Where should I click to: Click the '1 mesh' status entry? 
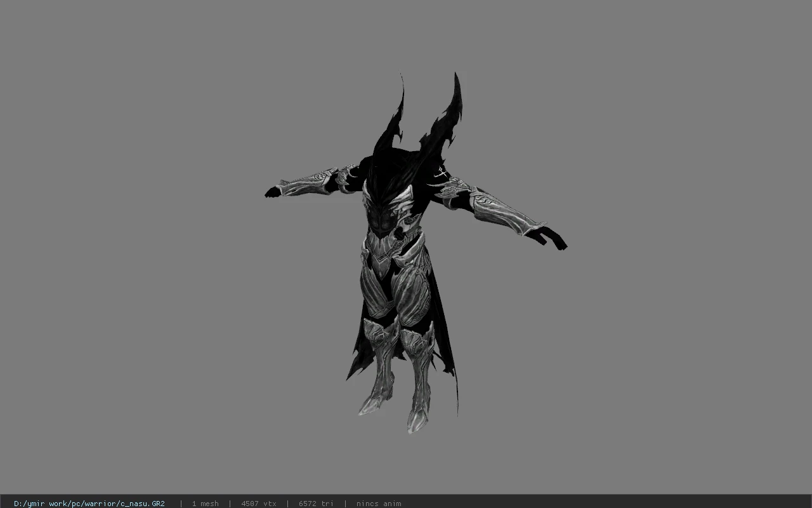(206, 504)
